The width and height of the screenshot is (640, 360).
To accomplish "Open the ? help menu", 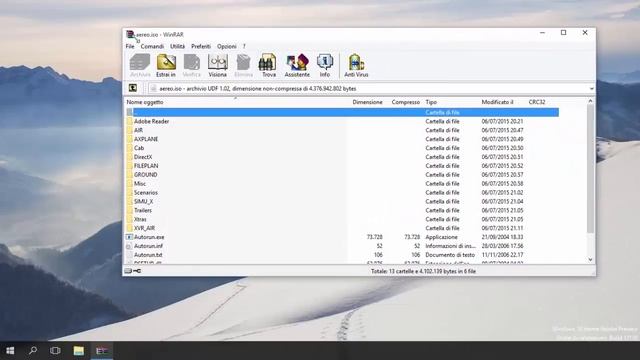I will tap(244, 47).
